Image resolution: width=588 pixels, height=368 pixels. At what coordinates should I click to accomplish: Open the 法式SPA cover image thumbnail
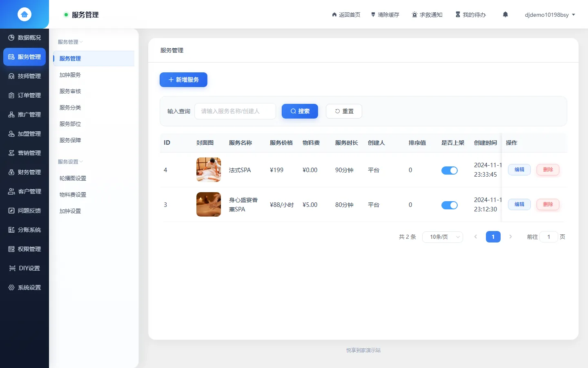209,170
